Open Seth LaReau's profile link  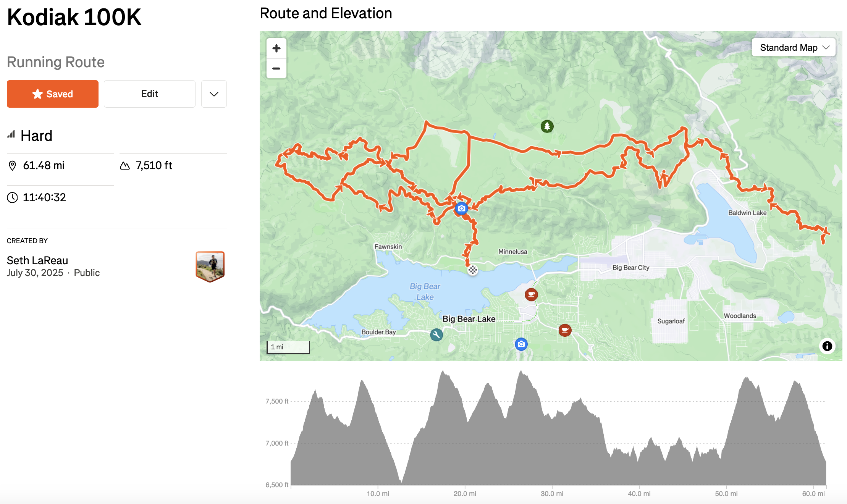click(x=37, y=260)
